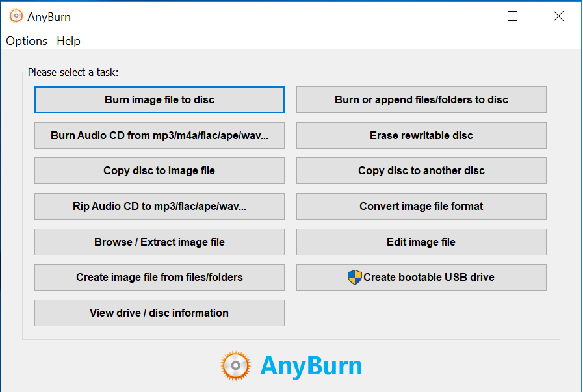Choose Burn or append files/folders to disc
This screenshot has width=583, height=392.
click(421, 100)
